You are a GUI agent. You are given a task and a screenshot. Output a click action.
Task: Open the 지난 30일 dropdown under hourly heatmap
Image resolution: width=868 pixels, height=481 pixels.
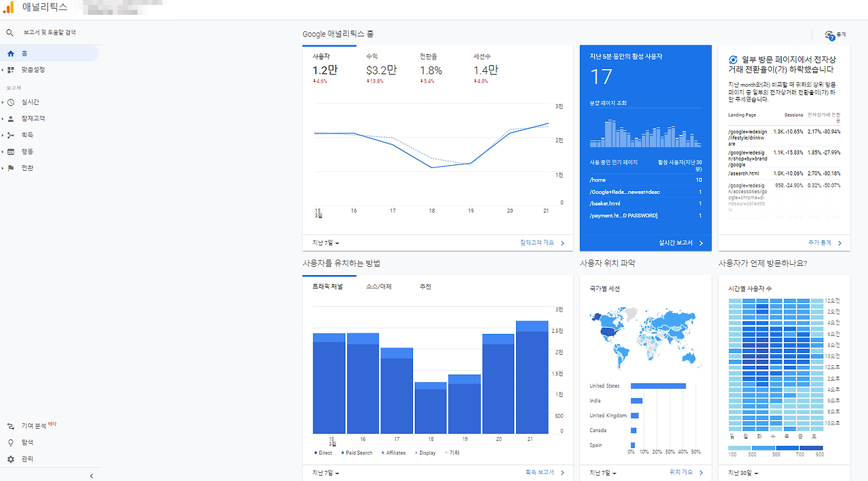pyautogui.click(x=743, y=473)
